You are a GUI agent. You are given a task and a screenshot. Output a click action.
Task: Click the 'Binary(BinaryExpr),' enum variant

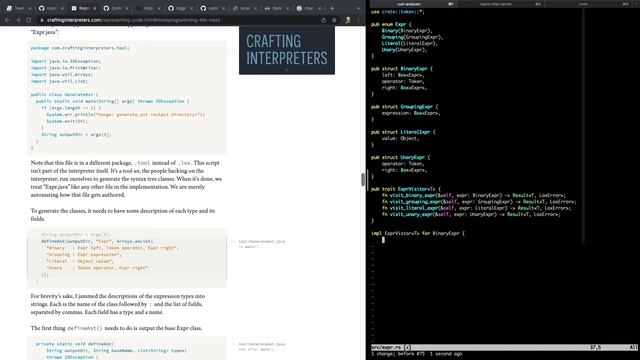[407, 31]
